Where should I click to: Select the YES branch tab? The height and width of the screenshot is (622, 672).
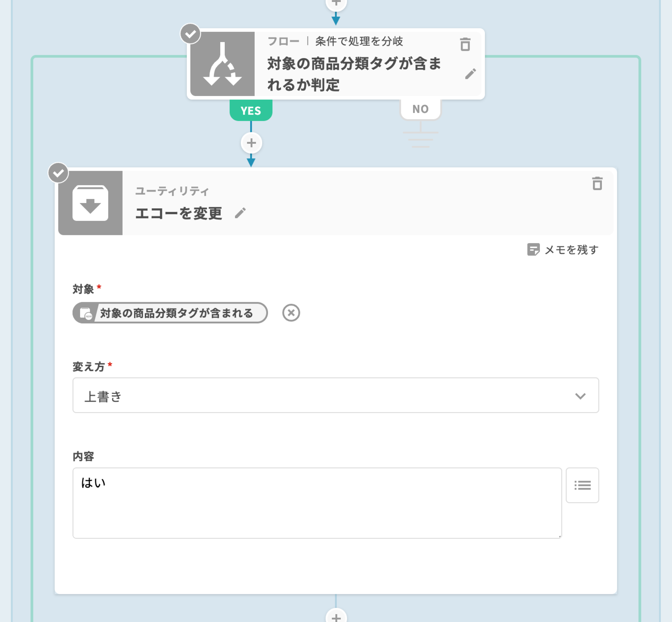[251, 110]
